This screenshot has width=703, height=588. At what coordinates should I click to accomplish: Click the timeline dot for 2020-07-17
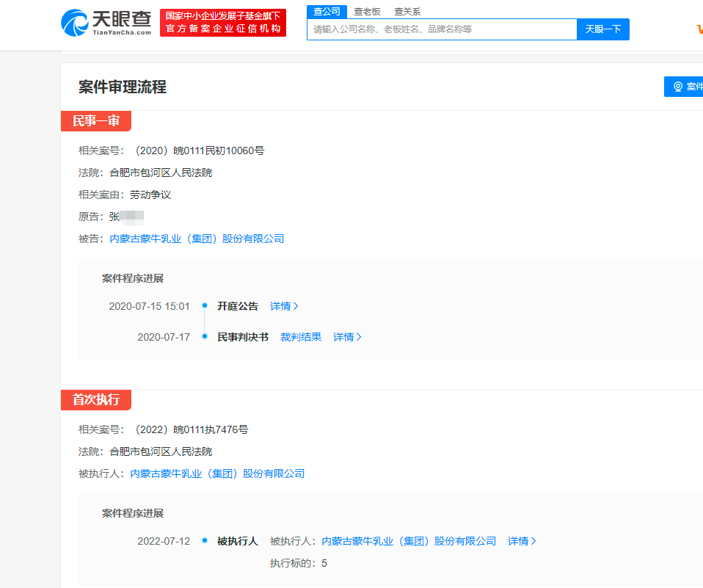pos(205,337)
